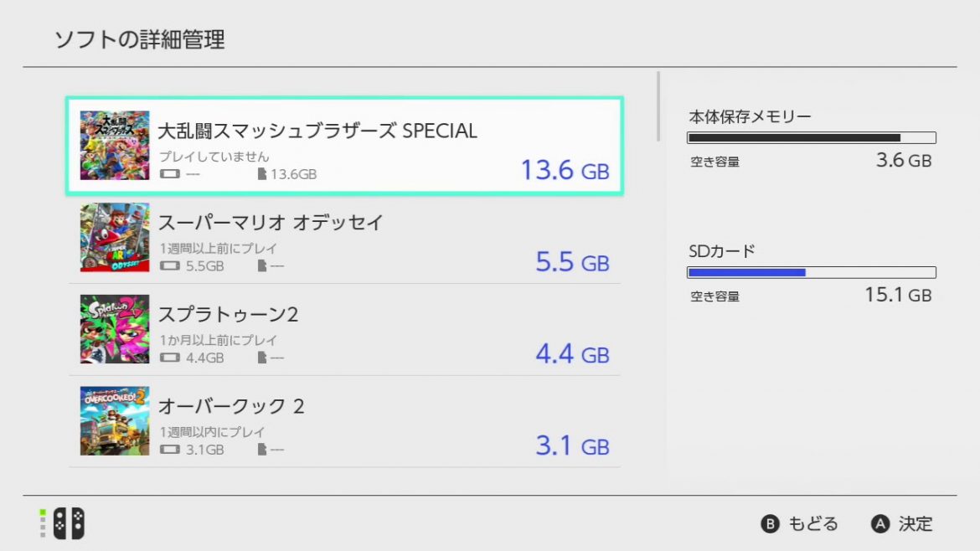
Task: Click system memory icon under Smash Bros
Action: point(170,174)
